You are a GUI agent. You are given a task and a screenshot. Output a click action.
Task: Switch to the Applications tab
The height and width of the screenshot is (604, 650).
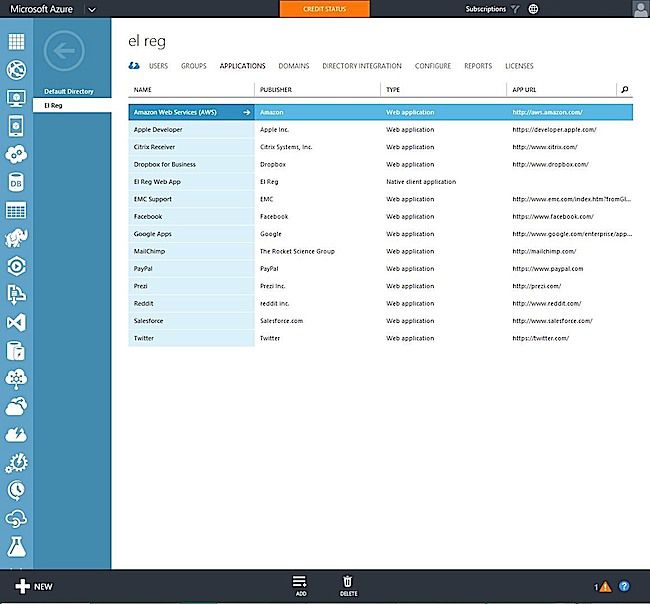click(243, 66)
